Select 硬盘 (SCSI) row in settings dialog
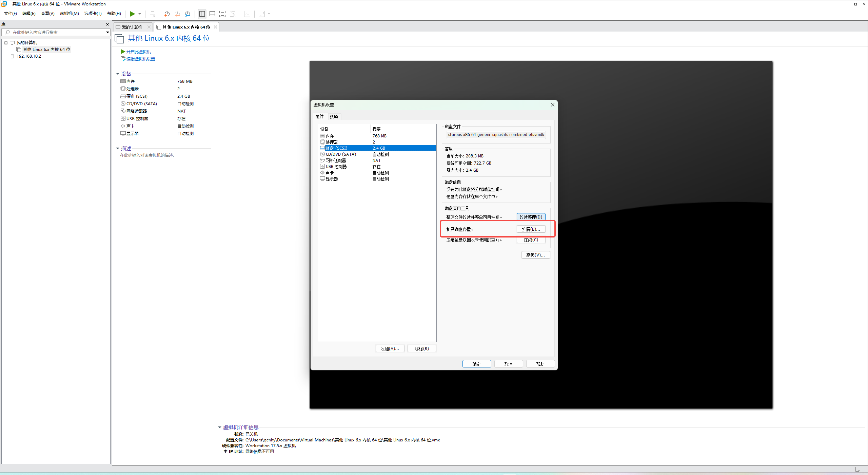868x475 pixels. point(377,148)
